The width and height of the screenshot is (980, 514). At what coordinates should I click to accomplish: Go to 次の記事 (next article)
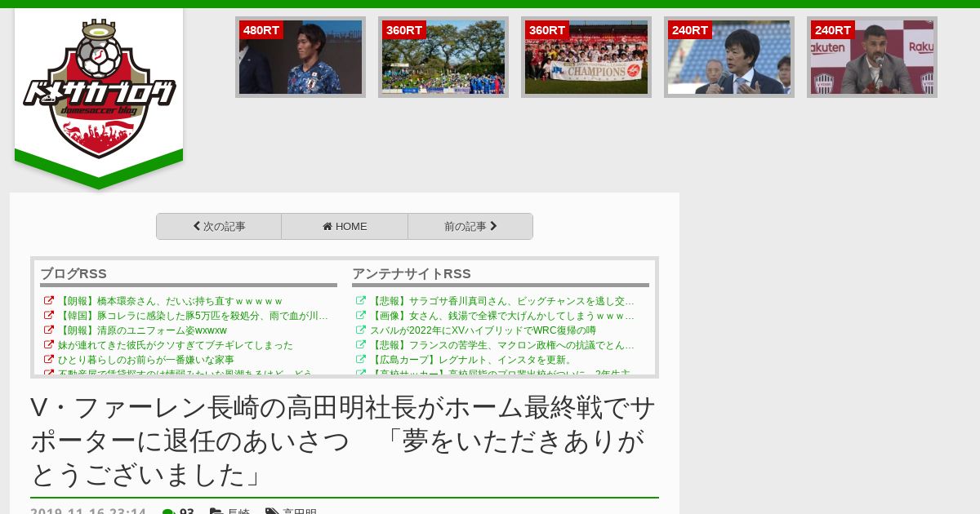[x=219, y=227]
